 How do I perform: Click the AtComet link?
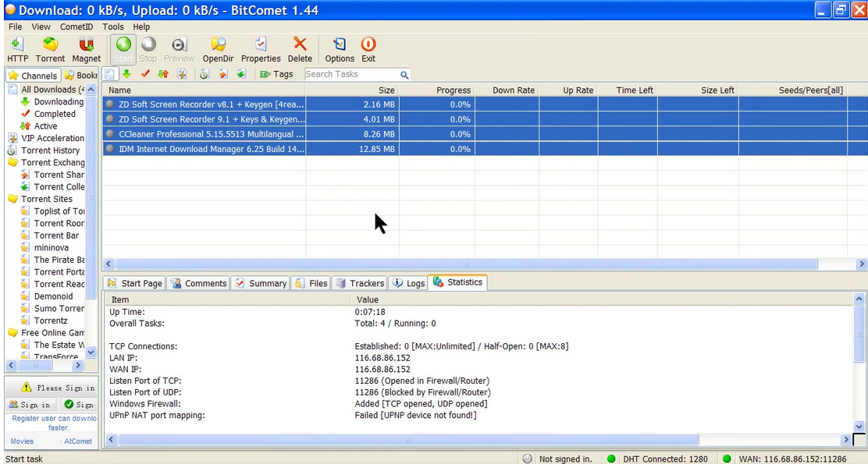(x=77, y=441)
